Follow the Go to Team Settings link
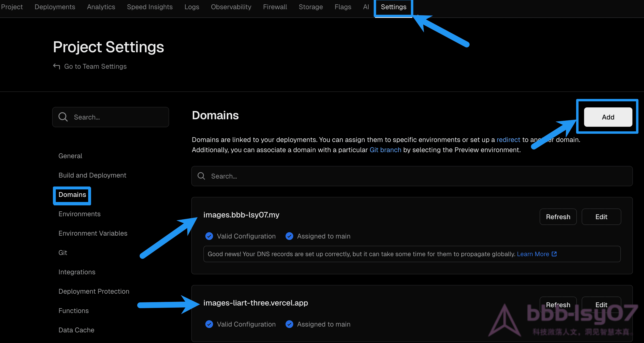Viewport: 644px width, 343px height. [x=95, y=66]
